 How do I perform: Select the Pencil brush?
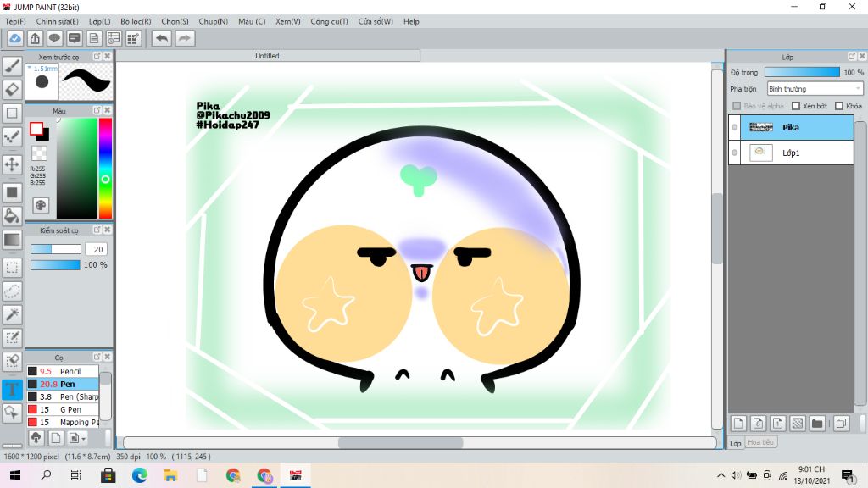pyautogui.click(x=63, y=371)
